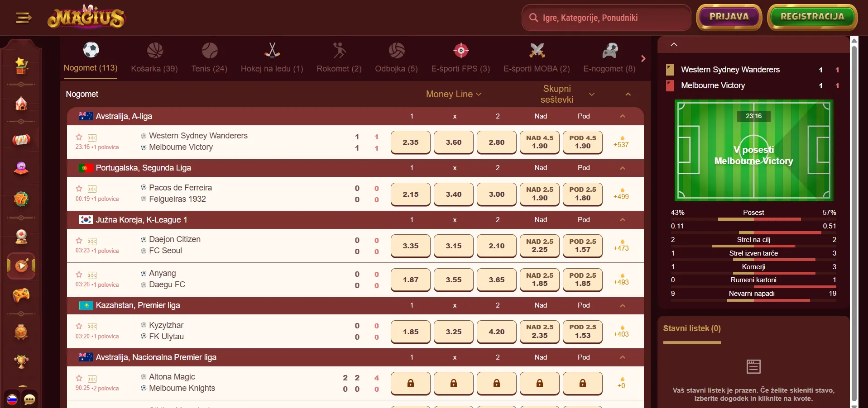Viewport: 868px width, 408px height.
Task: Select the E-nogomet (8) sport tab
Action: (609, 57)
